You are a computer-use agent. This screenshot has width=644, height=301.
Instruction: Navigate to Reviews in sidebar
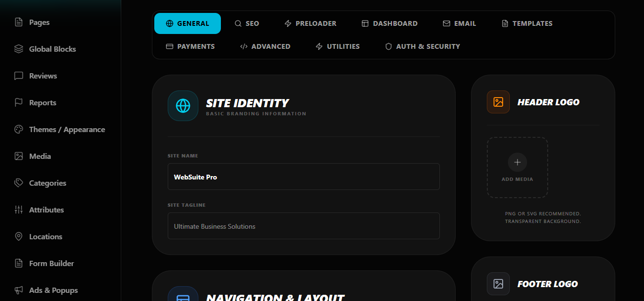(43, 76)
